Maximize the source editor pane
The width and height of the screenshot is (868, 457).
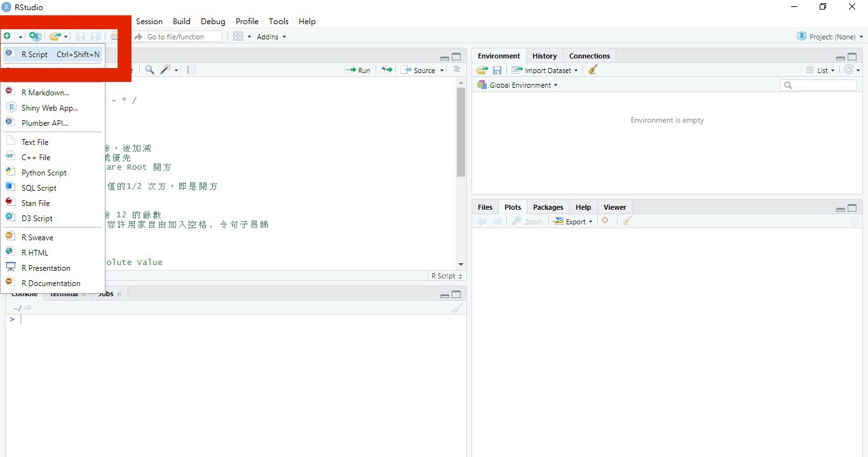tap(456, 57)
